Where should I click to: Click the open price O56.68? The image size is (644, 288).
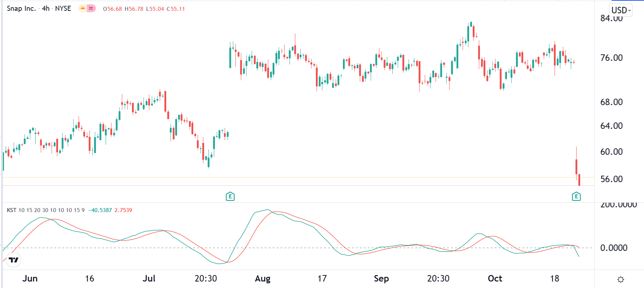[113, 9]
